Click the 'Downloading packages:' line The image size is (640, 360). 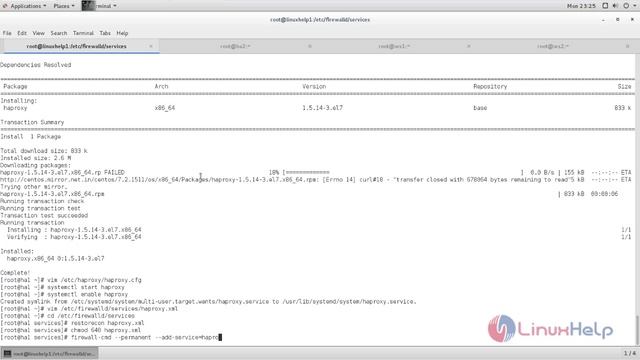(36, 165)
